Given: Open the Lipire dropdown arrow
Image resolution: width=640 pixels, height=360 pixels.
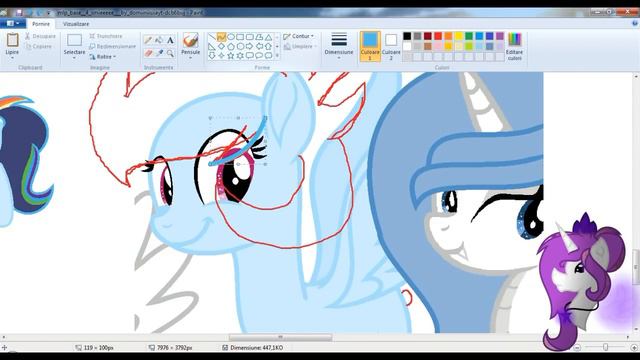Looking at the screenshot, I should point(12,58).
